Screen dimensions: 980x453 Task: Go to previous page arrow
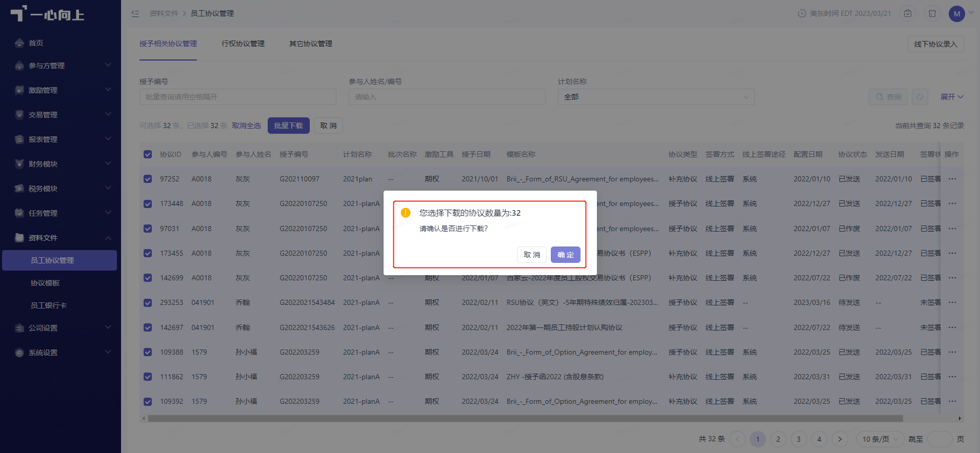737,439
